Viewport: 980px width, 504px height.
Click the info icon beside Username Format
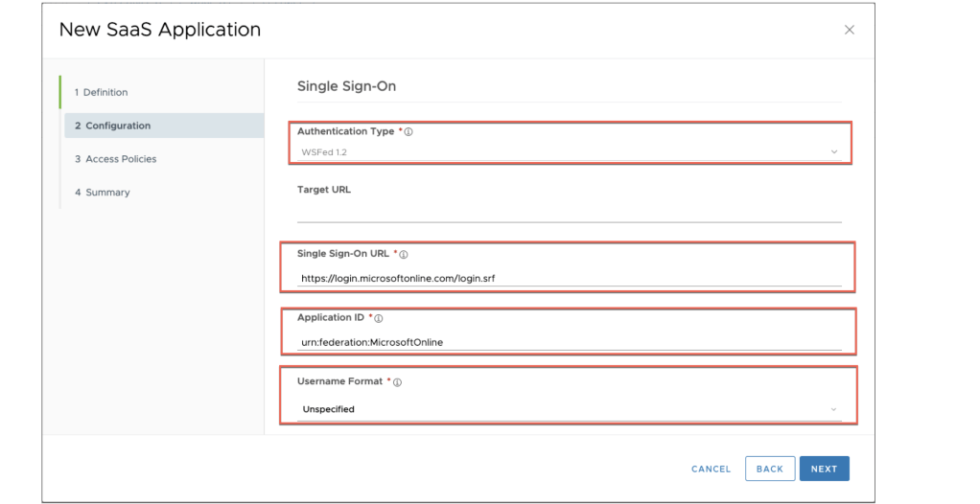coord(397,382)
